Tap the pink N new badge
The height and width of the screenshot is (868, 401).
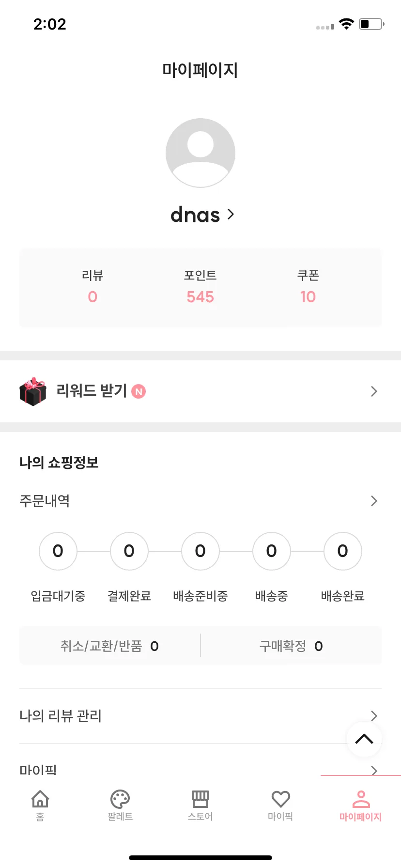pos(139,391)
